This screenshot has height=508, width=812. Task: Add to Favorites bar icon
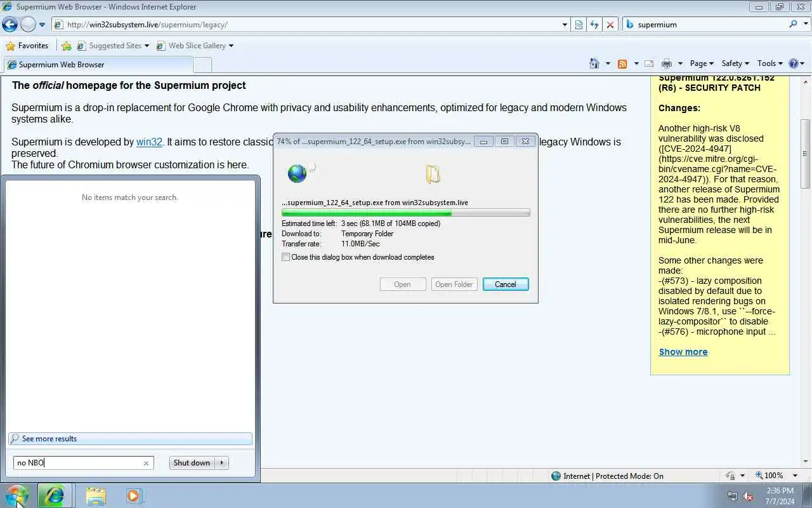coord(66,46)
